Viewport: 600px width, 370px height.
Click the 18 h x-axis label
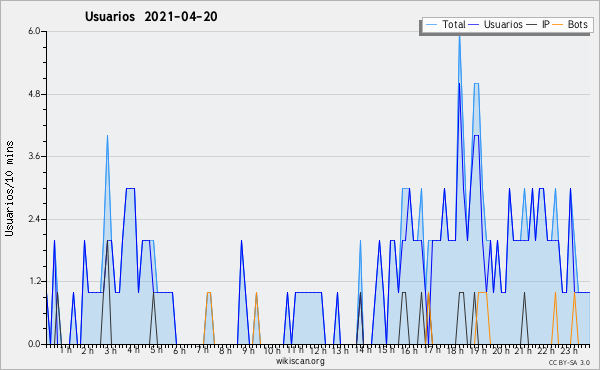coord(455,350)
